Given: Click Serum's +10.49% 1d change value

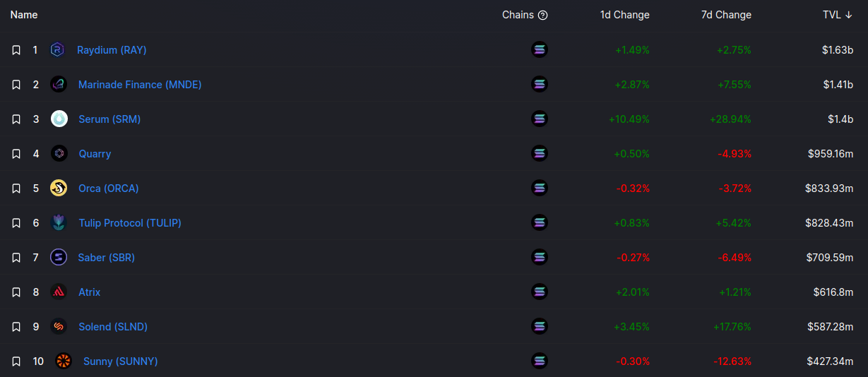Looking at the screenshot, I should pyautogui.click(x=629, y=119).
